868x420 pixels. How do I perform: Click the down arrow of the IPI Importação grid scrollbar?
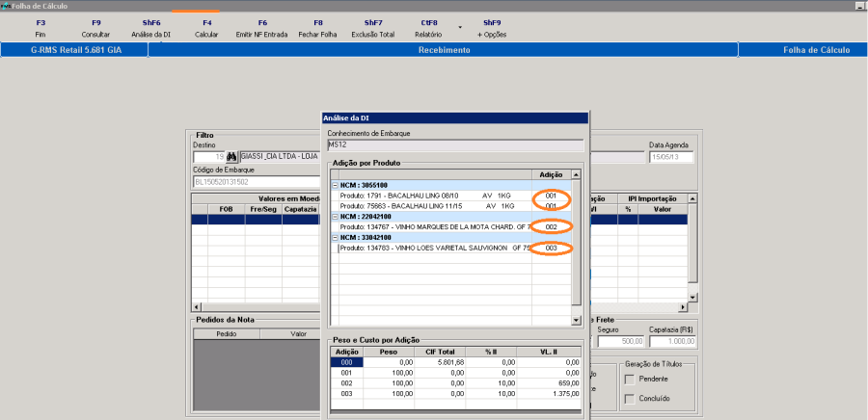pos(692,297)
